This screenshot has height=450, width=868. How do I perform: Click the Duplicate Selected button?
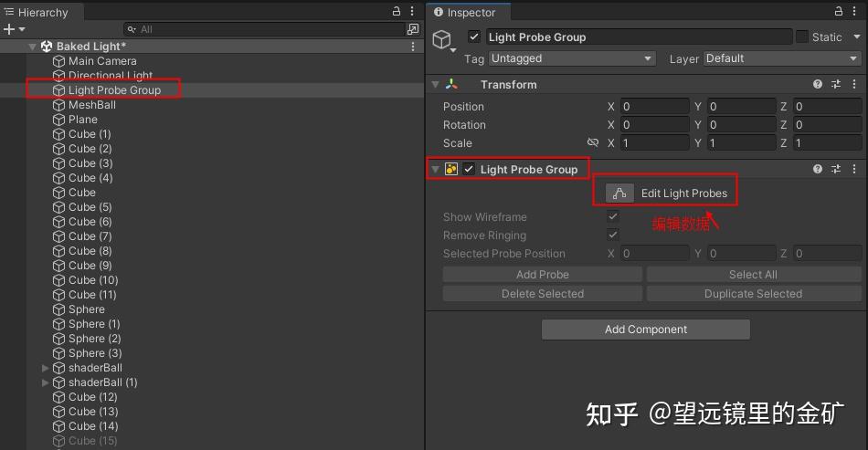[754, 294]
